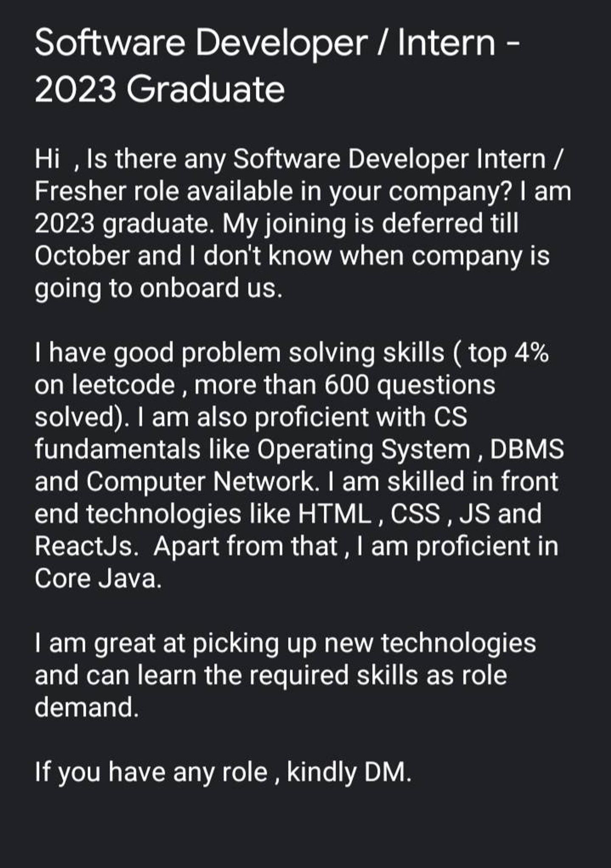611x868 pixels.
Task: Click the text "Core Java."
Action: point(98,578)
